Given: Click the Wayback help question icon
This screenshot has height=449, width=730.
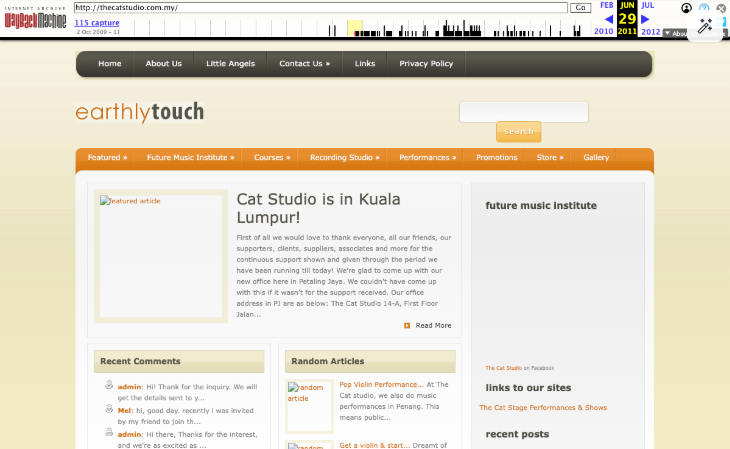Looking at the screenshot, I should [704, 8].
